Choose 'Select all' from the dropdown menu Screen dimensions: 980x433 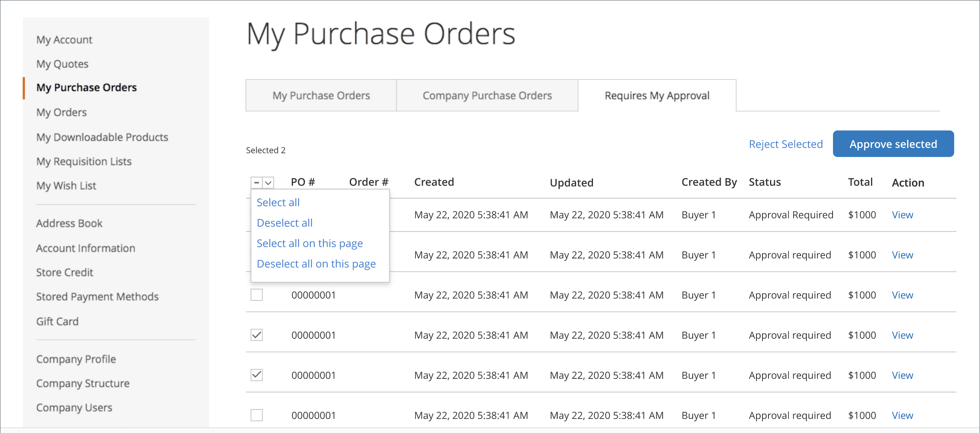tap(278, 202)
